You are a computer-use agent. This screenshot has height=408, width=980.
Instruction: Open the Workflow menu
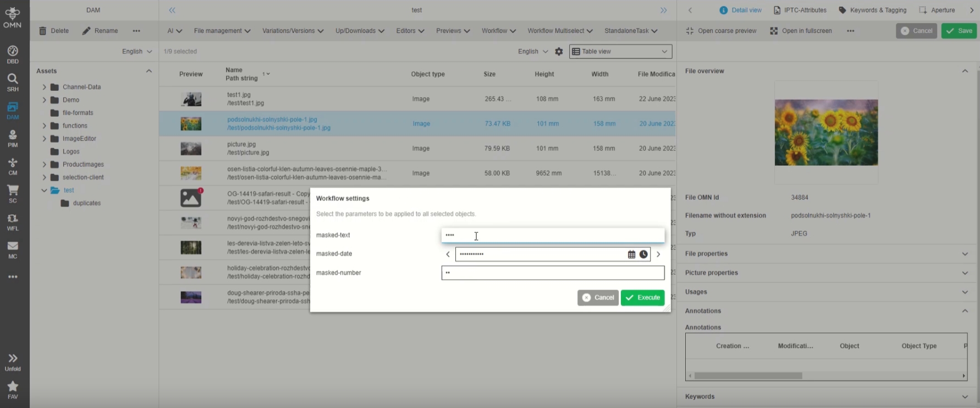tap(498, 31)
